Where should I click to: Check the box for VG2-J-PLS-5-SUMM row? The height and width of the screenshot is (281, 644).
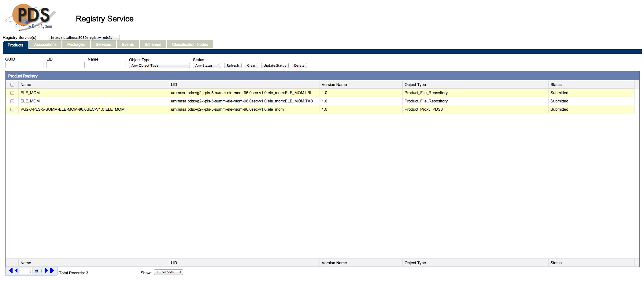coord(12,109)
